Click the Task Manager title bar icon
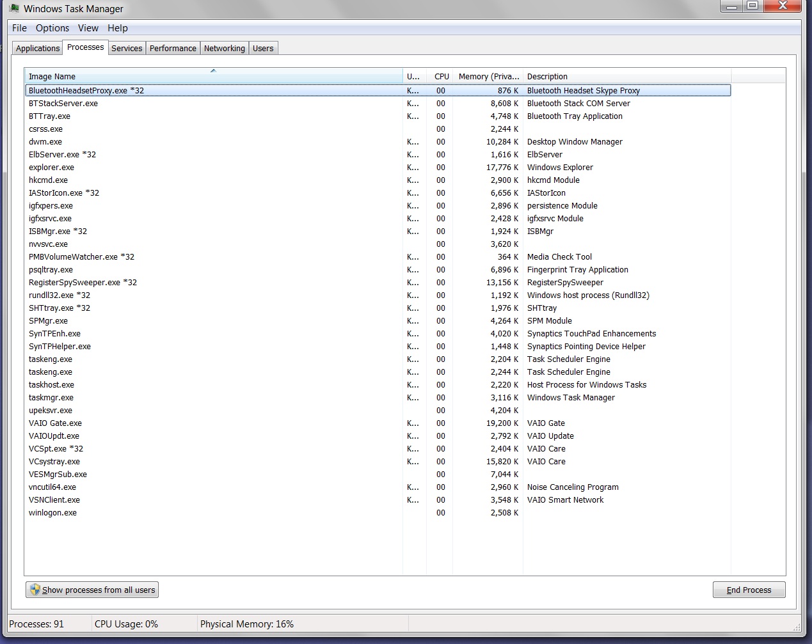Screen dimensions: 812x644 [x=14, y=8]
